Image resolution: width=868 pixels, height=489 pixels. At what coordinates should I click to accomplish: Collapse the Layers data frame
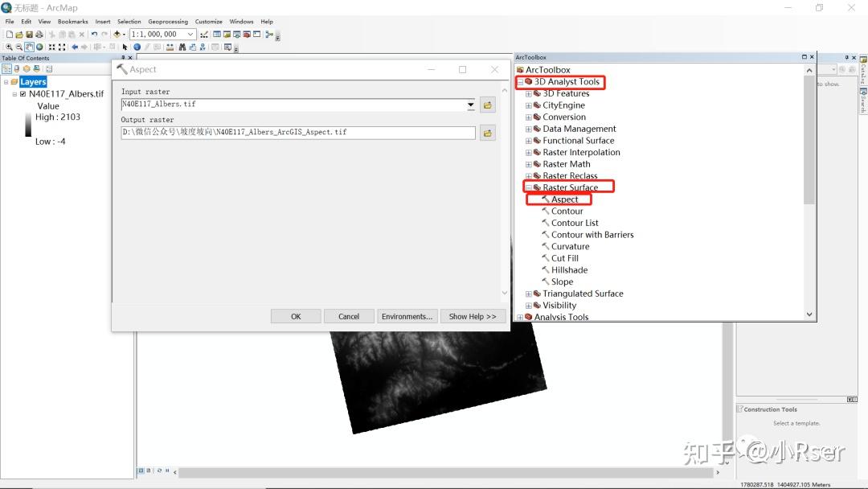pyautogui.click(x=6, y=82)
